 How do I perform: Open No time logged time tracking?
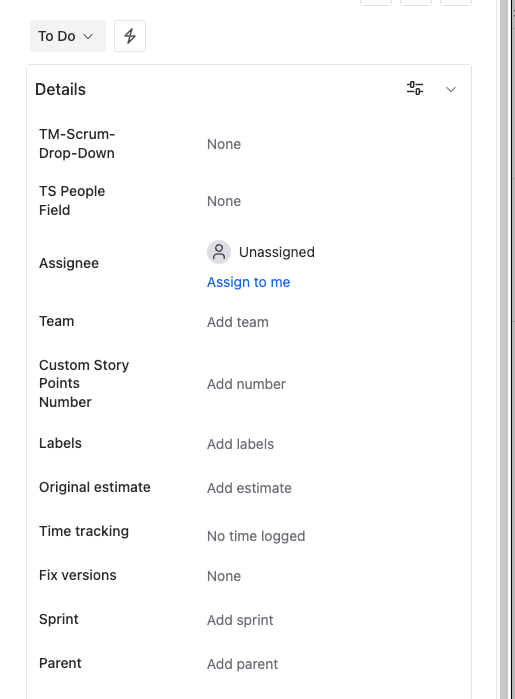point(256,536)
